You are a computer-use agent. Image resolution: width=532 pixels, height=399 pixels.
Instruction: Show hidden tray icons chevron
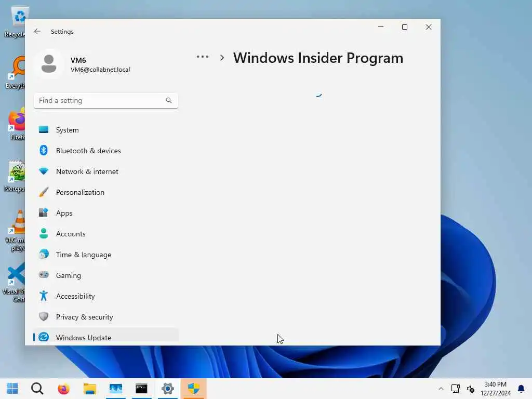441,389
